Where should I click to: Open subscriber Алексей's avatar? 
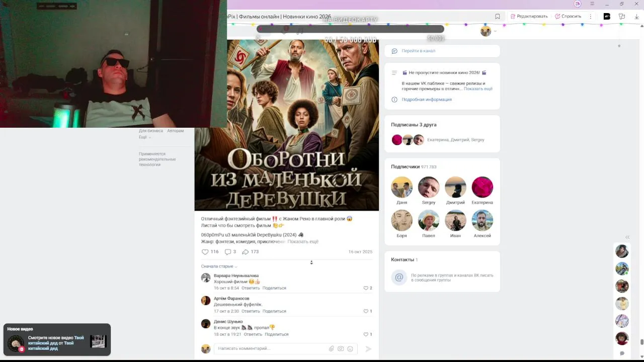coord(482,220)
